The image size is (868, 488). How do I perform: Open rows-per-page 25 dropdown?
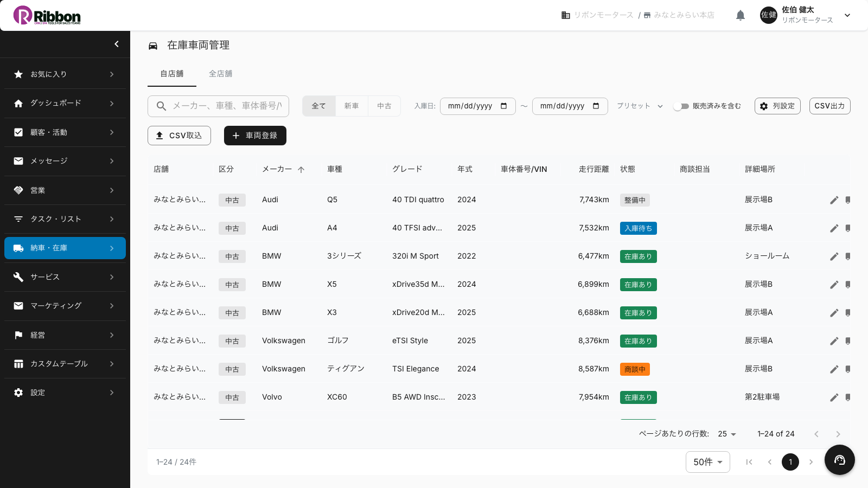tap(727, 434)
